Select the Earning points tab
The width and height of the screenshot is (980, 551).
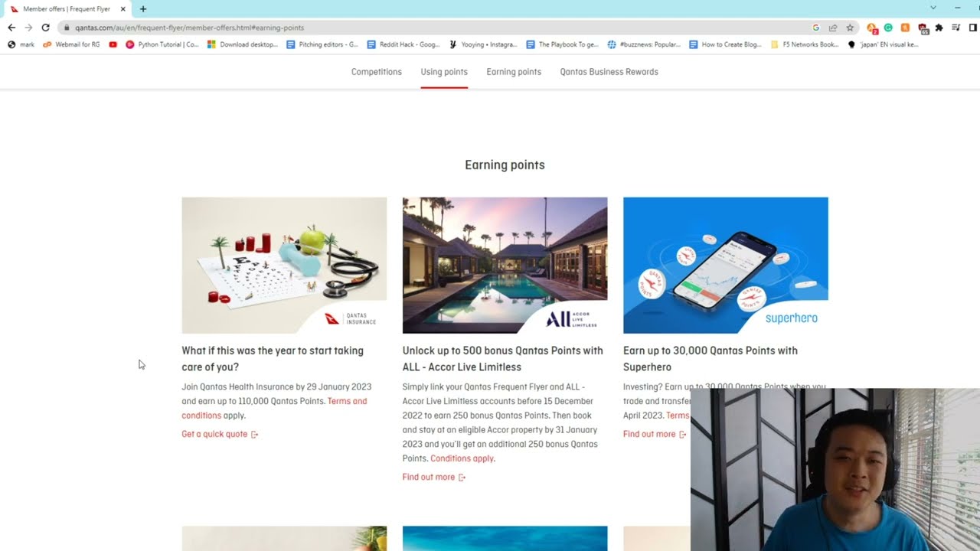514,72
